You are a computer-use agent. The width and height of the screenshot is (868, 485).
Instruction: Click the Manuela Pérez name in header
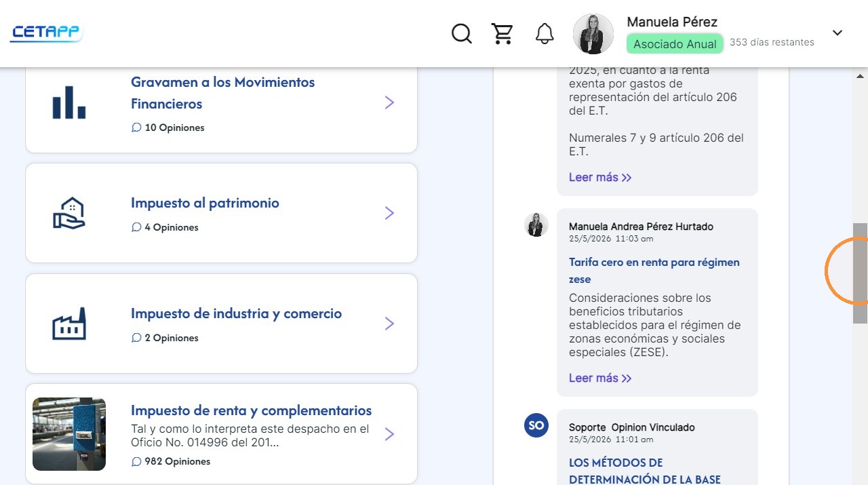click(x=672, y=22)
